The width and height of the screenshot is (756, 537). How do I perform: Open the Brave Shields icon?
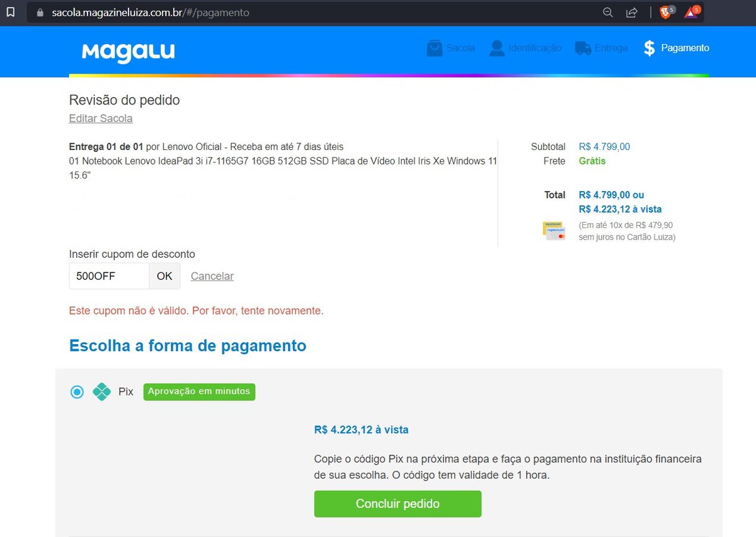click(666, 12)
